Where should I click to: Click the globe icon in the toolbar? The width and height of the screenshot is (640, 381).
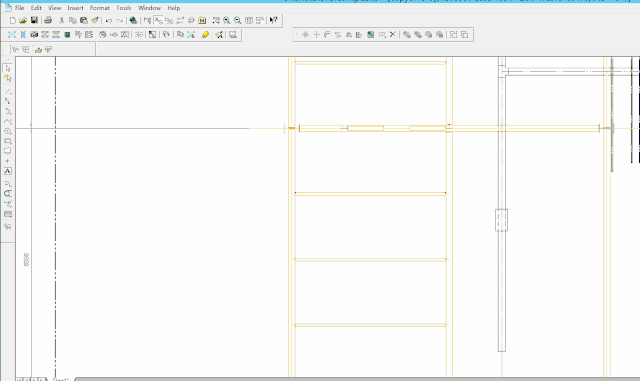pos(133,20)
